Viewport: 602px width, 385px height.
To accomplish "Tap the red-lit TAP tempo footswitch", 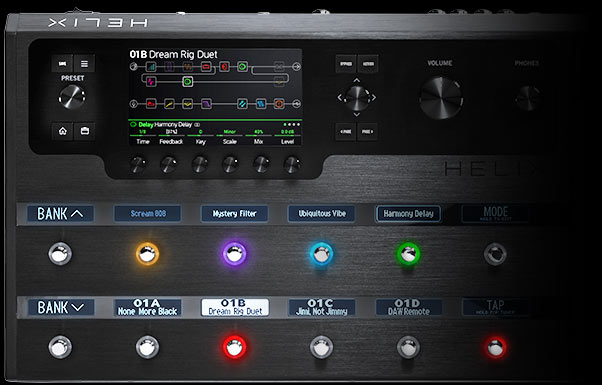I will pyautogui.click(x=495, y=347).
